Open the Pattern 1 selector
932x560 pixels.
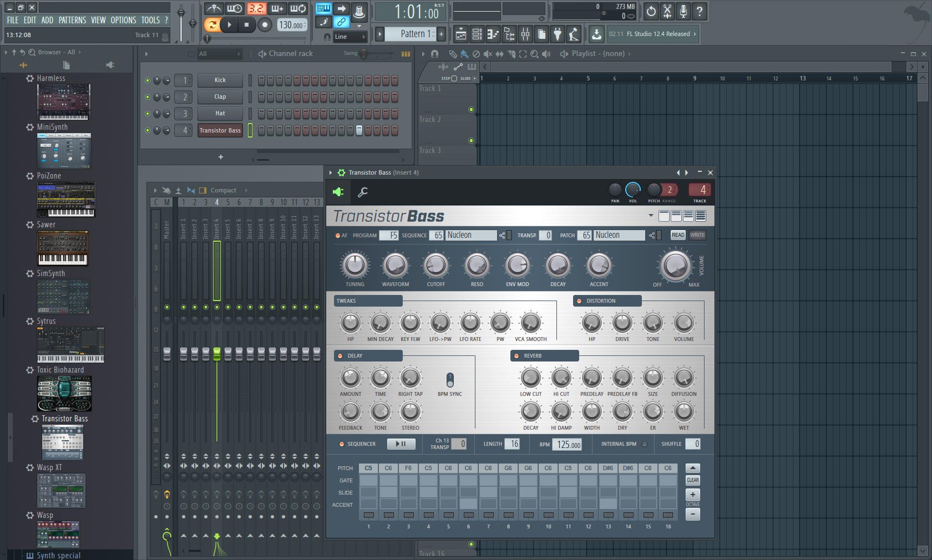click(411, 34)
